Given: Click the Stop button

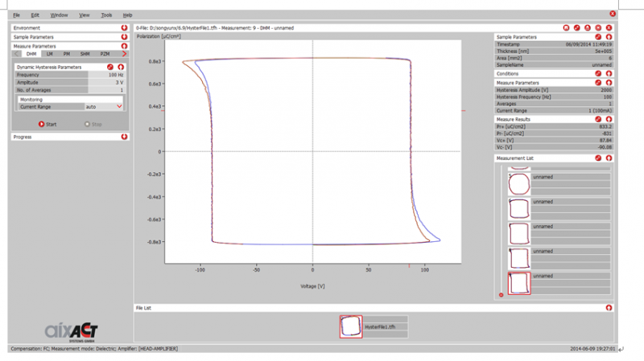Looking at the screenshot, I should 93,124.
